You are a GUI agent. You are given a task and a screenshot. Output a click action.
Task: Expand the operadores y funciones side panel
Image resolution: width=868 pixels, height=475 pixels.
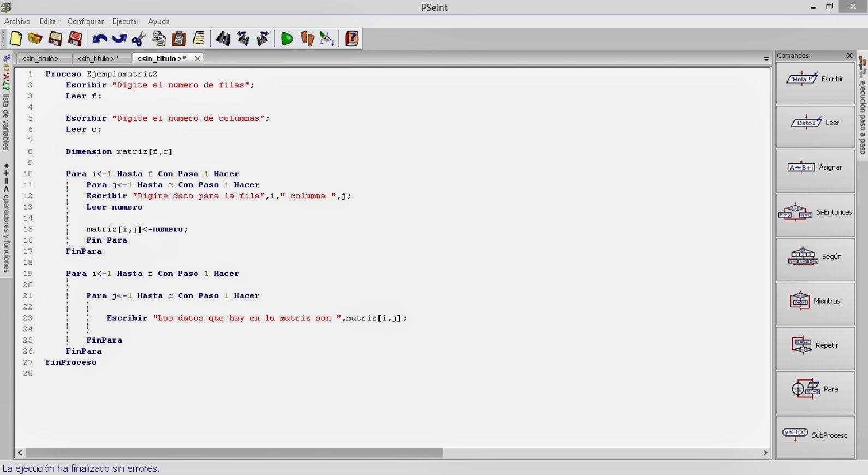point(6,217)
